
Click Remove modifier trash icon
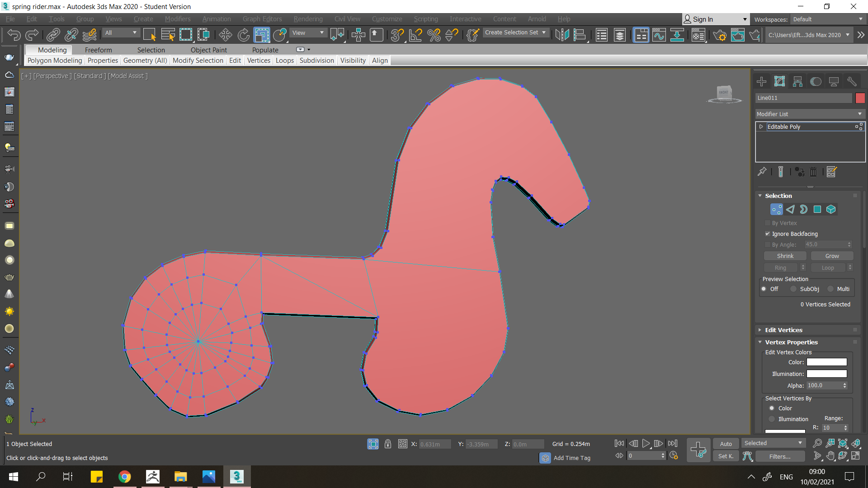pos(813,172)
